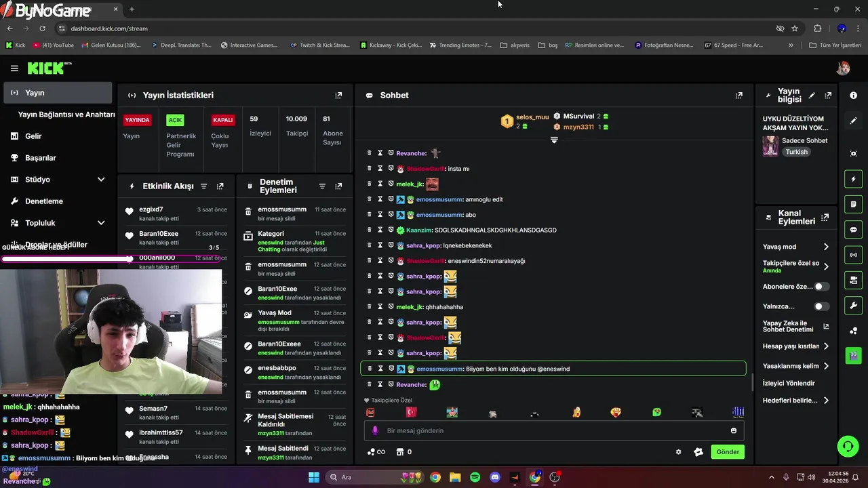Click the wrench sidebar icon
Image resolution: width=868 pixels, height=488 pixels.
coord(854,305)
